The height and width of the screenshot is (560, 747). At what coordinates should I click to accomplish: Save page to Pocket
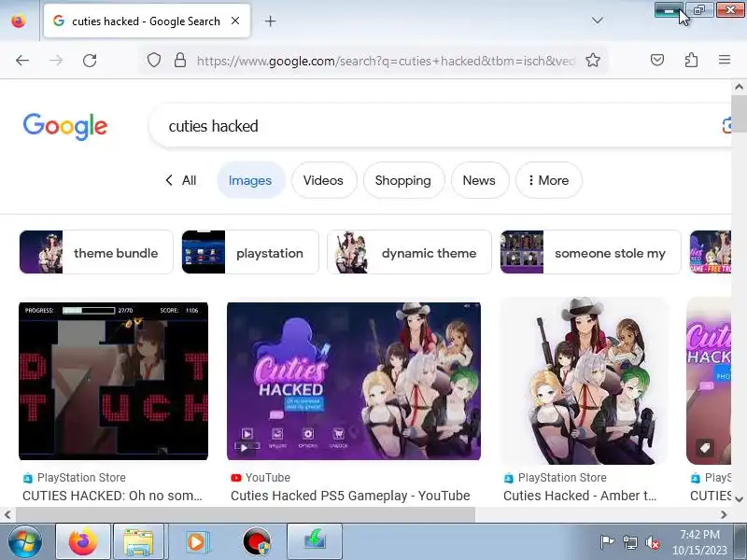click(657, 60)
